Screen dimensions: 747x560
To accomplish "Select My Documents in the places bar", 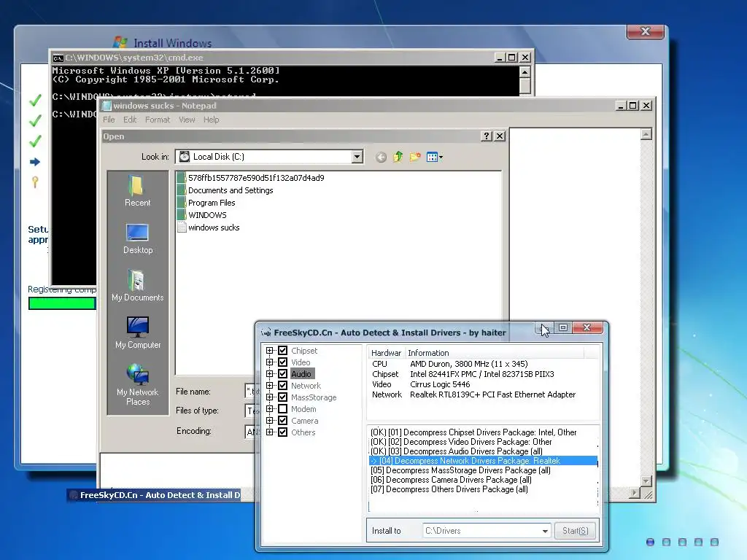I will pos(138,286).
